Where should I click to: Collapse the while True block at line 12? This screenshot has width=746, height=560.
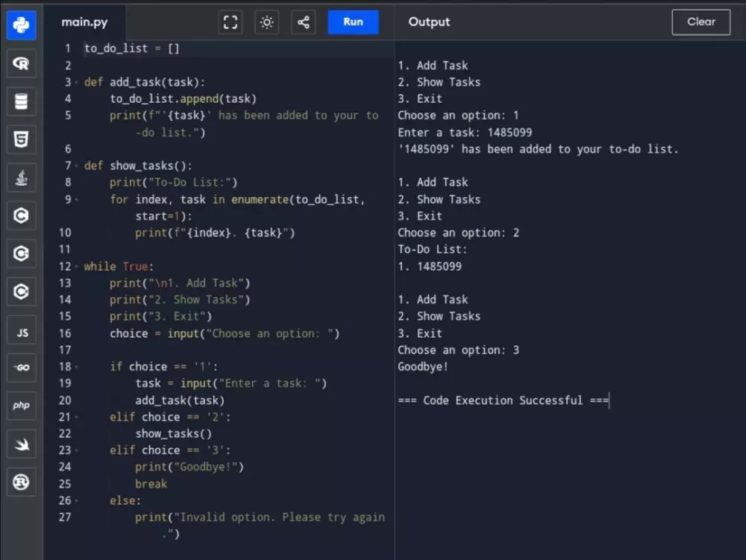pyautogui.click(x=76, y=266)
